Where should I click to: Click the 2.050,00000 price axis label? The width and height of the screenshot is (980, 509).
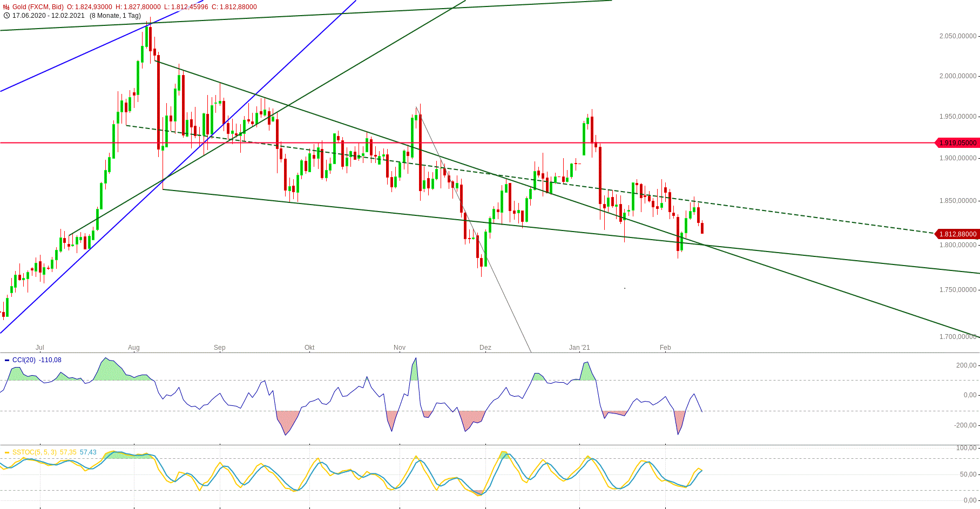click(x=958, y=36)
